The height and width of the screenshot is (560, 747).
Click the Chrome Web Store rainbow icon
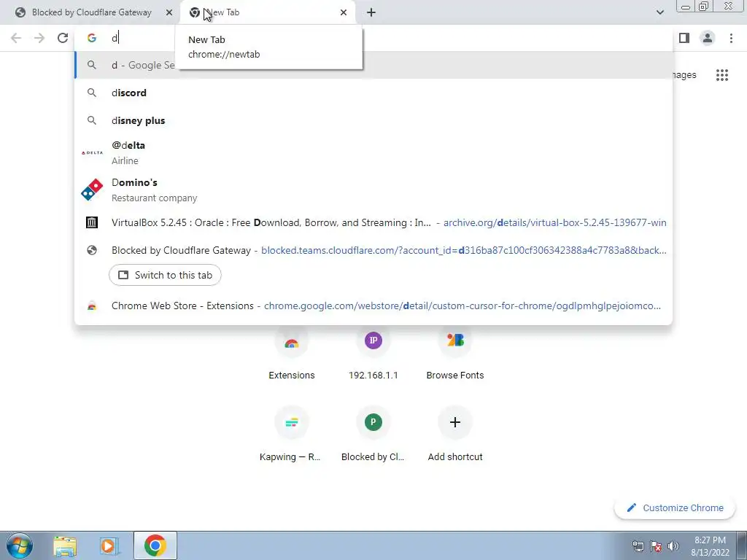pos(92,306)
